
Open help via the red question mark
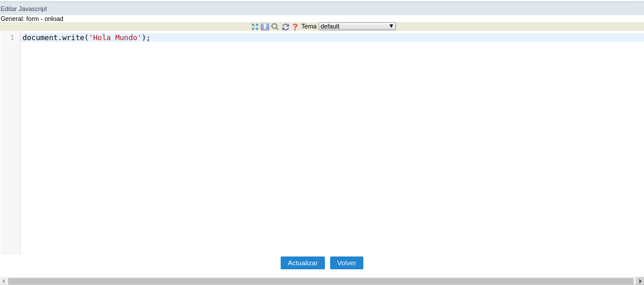click(x=295, y=27)
